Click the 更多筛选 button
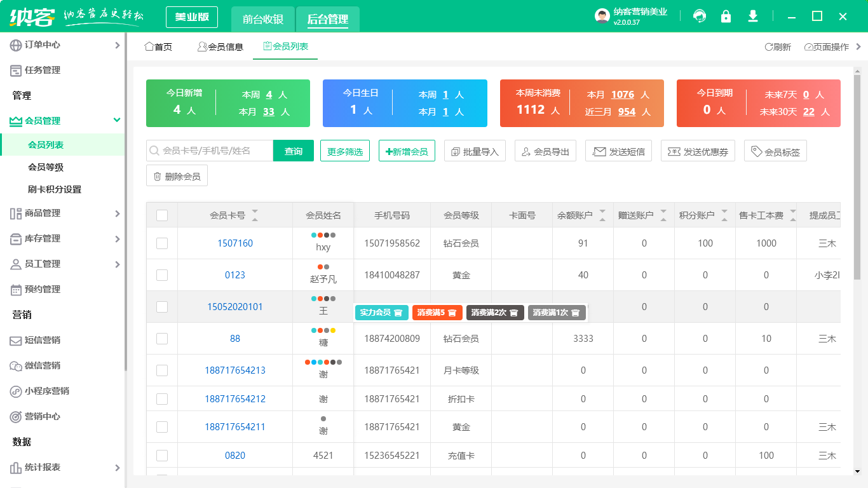Image resolution: width=868 pixels, height=488 pixels. click(x=345, y=151)
